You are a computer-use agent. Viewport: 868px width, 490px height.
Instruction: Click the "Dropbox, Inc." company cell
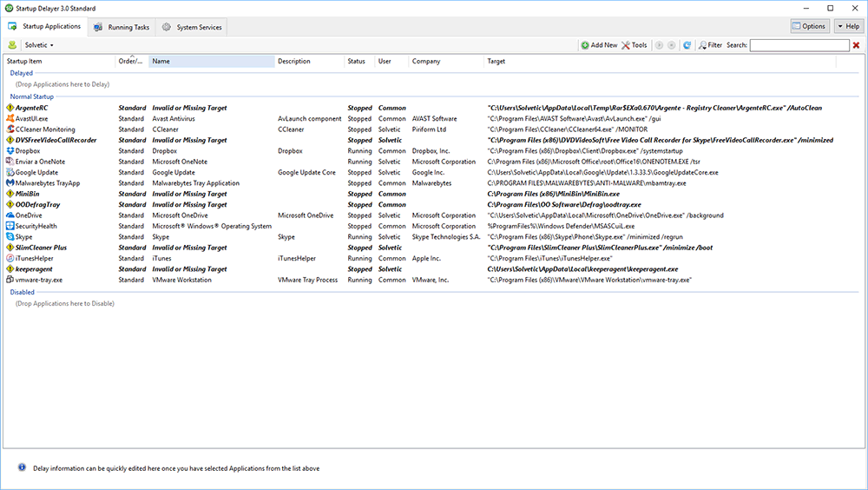pos(431,151)
